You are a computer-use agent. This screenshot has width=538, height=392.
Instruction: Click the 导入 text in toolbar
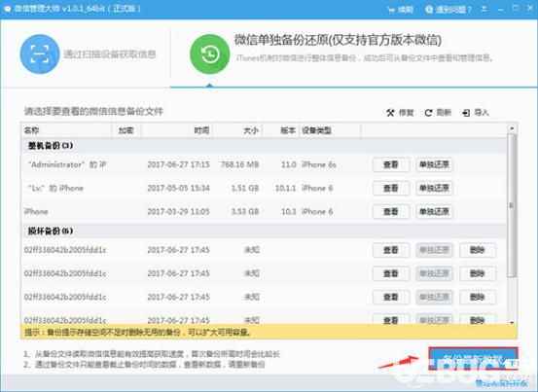coord(482,113)
